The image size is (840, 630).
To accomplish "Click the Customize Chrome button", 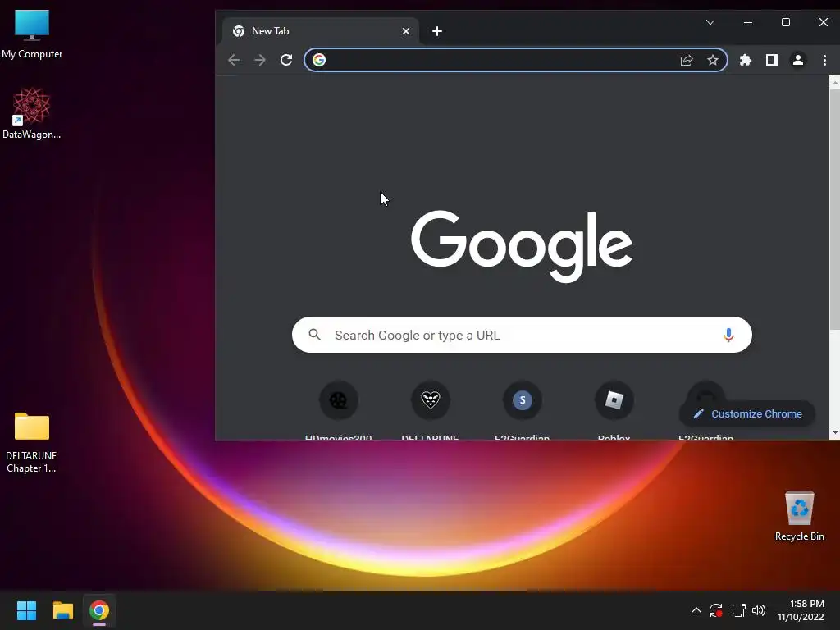I will click(747, 413).
